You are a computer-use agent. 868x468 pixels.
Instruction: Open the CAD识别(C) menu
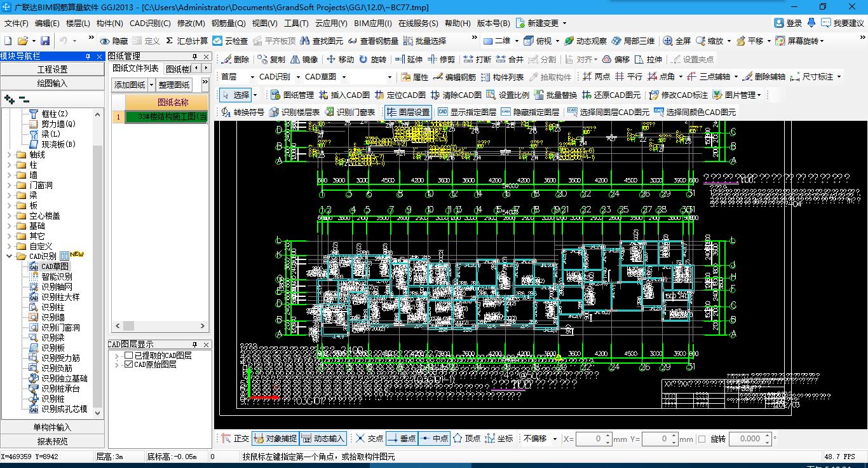tap(150, 23)
